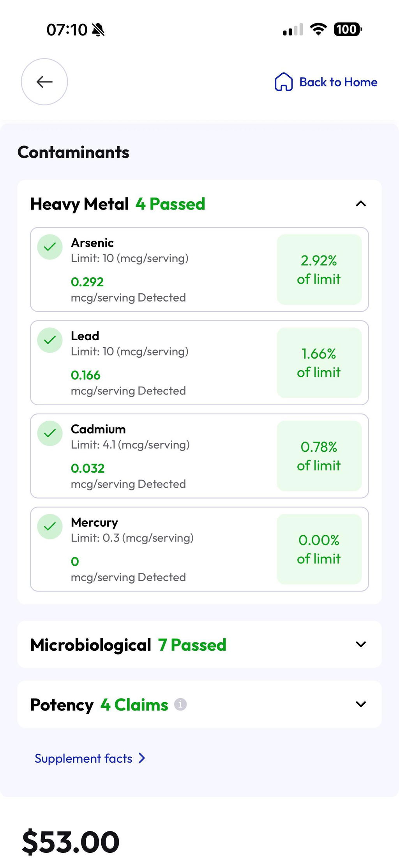
Task: Tap the Mercury 0.00% of limit badge
Action: (319, 549)
